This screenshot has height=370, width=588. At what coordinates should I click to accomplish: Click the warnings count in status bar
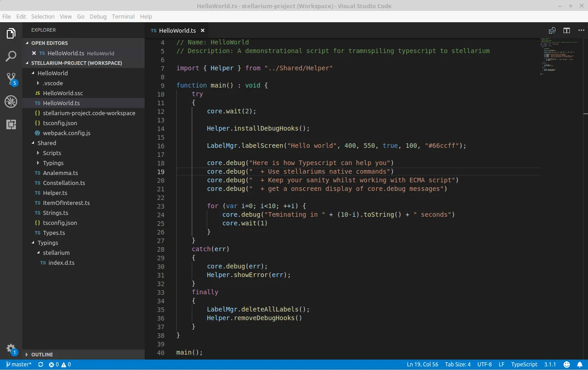[x=66, y=365]
